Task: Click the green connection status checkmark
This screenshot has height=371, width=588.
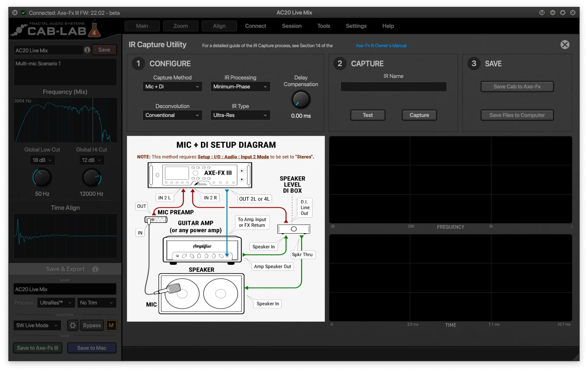Action: pos(24,13)
